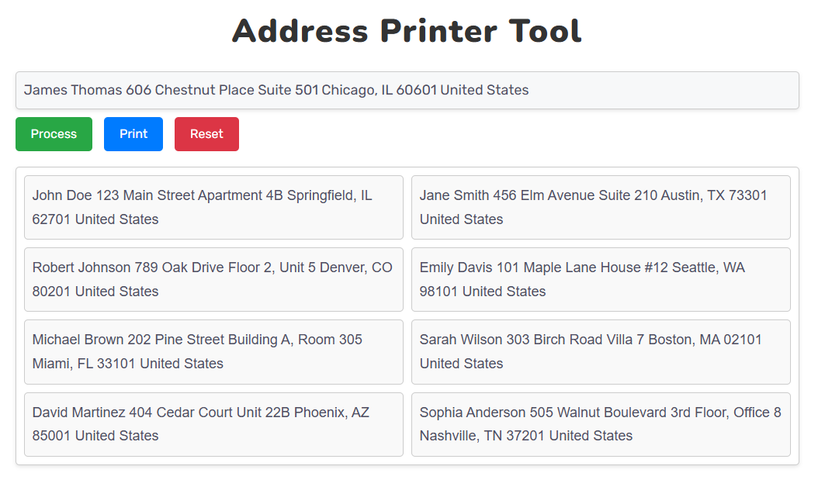Click the David Martinez address entry
The height and width of the screenshot is (504, 825).
[x=213, y=424]
